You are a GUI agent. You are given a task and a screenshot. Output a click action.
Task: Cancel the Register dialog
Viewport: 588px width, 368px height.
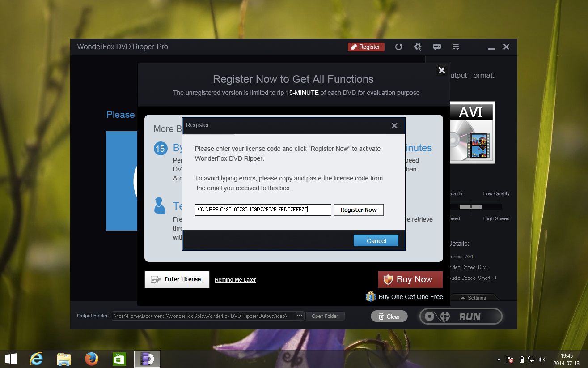[x=376, y=240]
